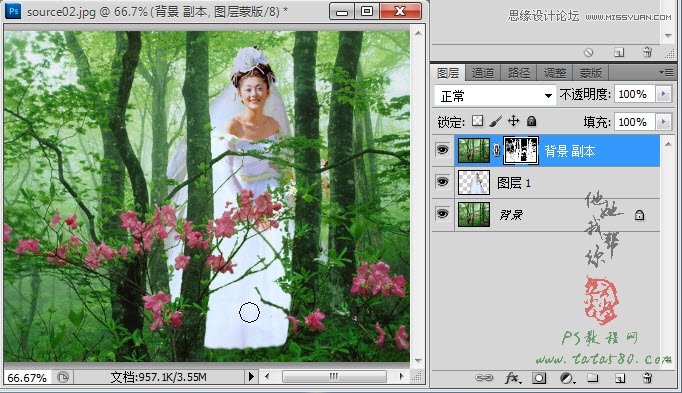Select the 背景 layer thumbnail
This screenshot has height=393, width=682.
(474, 215)
